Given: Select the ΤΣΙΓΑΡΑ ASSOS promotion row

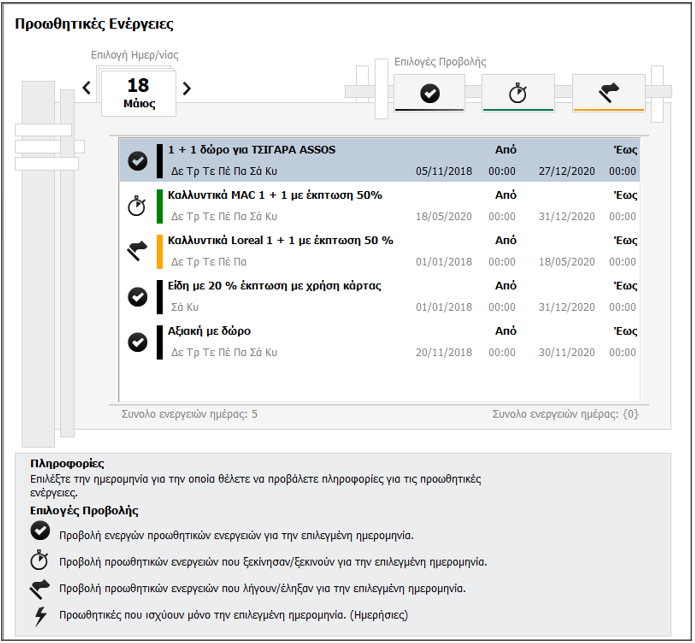Looking at the screenshot, I should click(x=380, y=160).
